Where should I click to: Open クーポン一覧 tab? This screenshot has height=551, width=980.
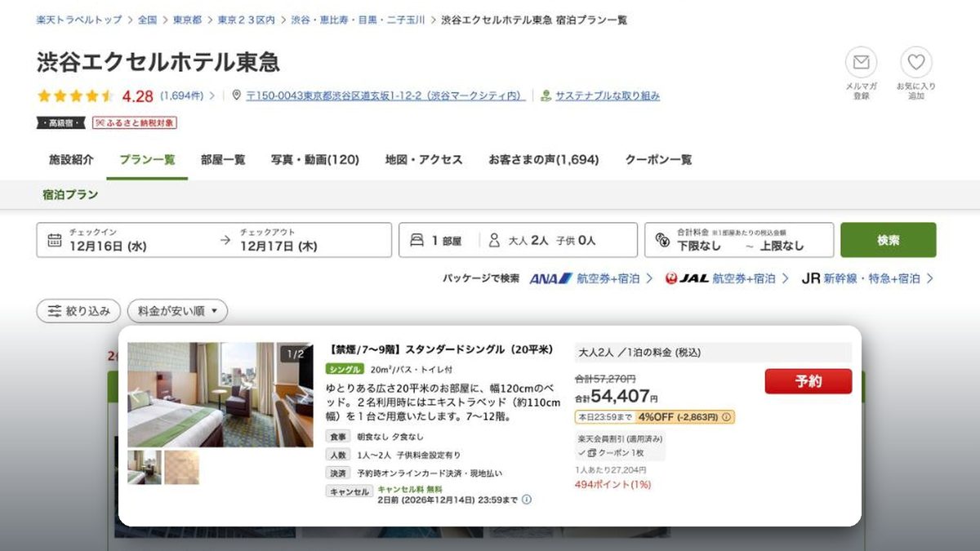[x=658, y=160]
